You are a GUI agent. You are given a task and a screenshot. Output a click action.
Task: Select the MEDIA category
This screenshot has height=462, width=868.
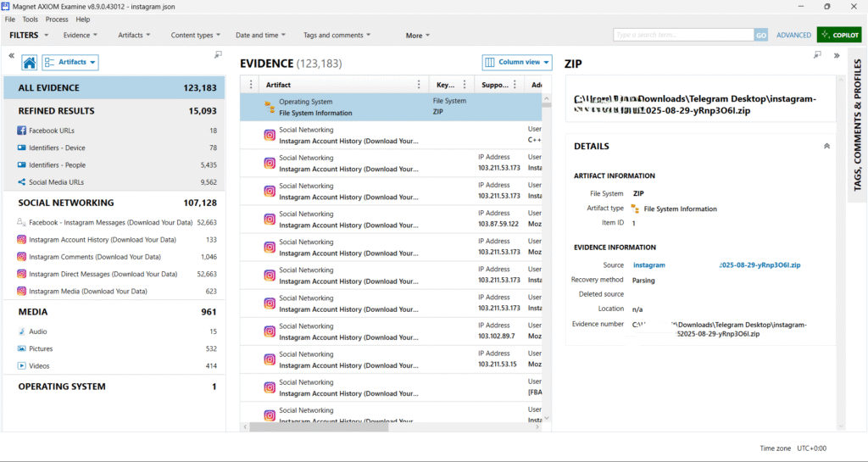114,311
